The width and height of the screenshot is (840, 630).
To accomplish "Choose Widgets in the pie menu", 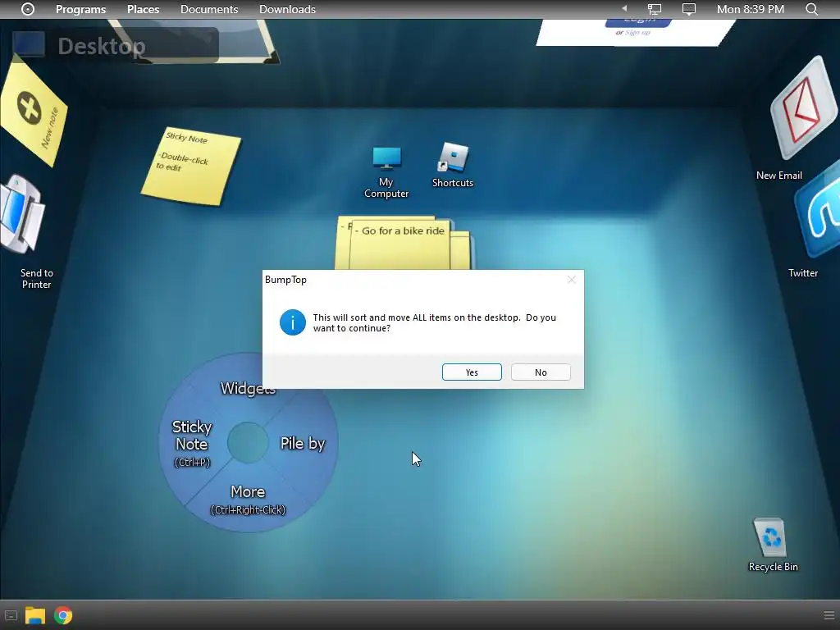I will (248, 388).
